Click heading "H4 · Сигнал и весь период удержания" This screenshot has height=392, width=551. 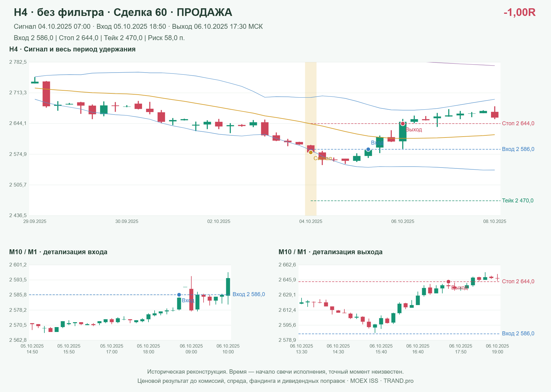pos(72,49)
